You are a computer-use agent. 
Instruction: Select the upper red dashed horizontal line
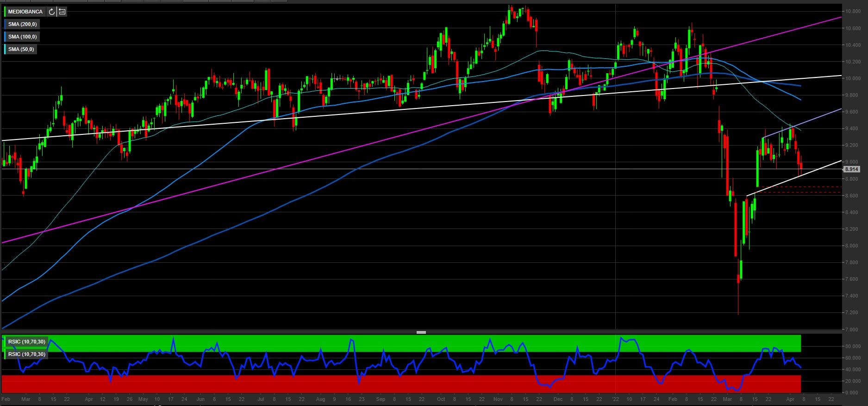pyautogui.click(x=815, y=187)
